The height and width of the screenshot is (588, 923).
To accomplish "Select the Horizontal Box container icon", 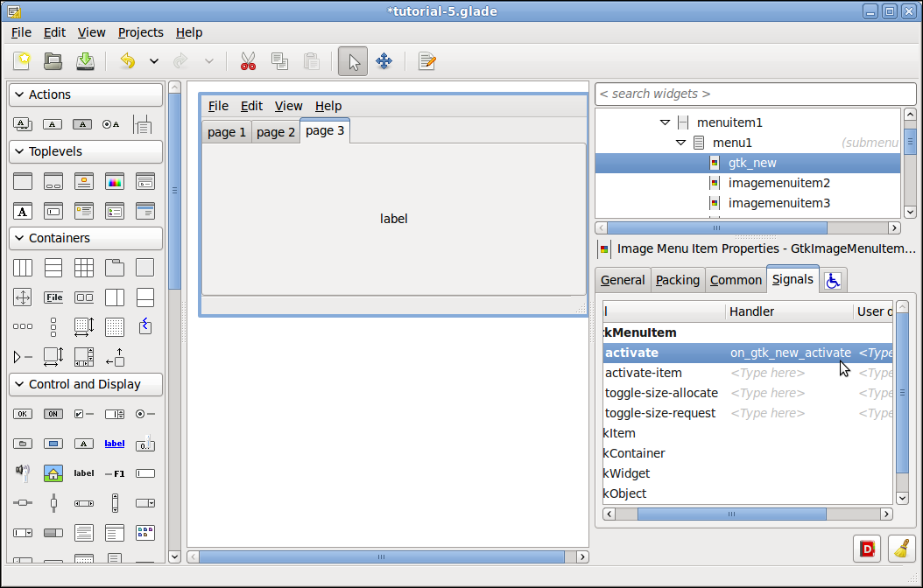I will tap(23, 268).
